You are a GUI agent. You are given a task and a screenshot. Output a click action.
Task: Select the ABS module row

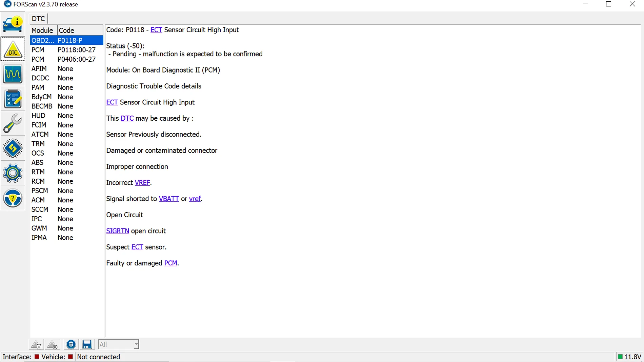tap(66, 163)
